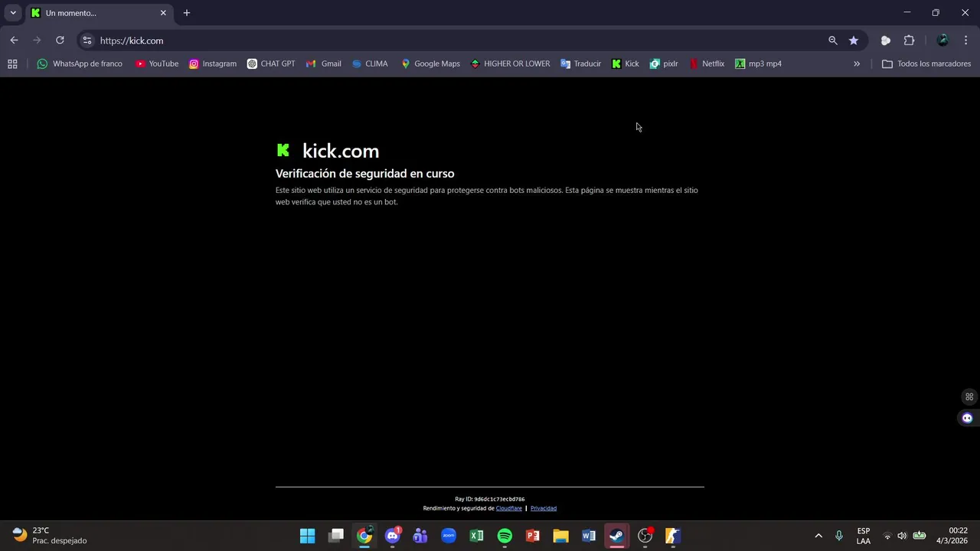Open the Traducir bookmark
980x551 pixels.
point(580,64)
